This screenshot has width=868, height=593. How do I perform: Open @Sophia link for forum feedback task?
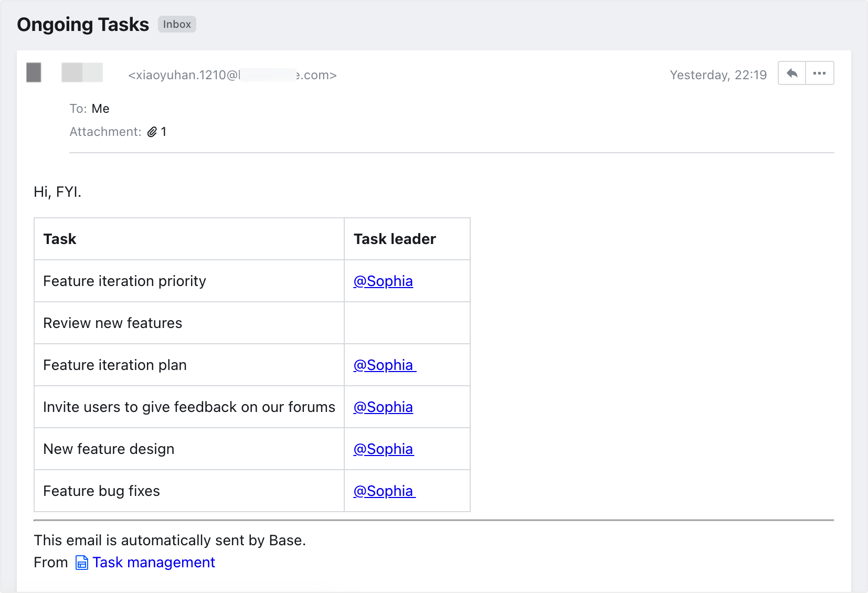tap(383, 407)
